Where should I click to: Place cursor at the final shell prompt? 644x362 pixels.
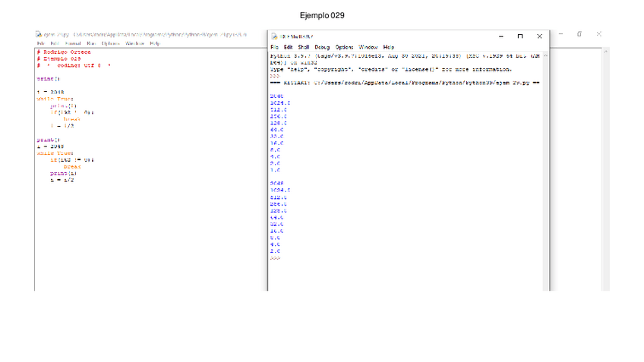click(x=284, y=259)
